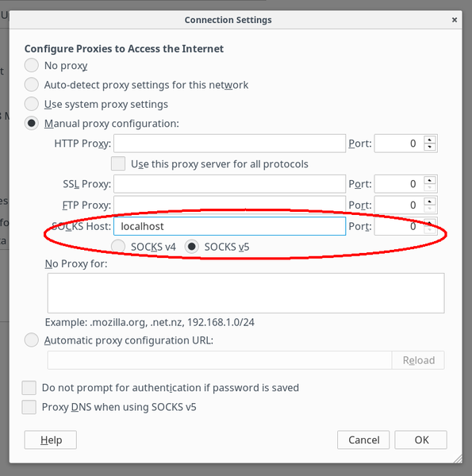Enable Proxy DNS when using SOCKS v5
This screenshot has width=472, height=476.
[29, 407]
